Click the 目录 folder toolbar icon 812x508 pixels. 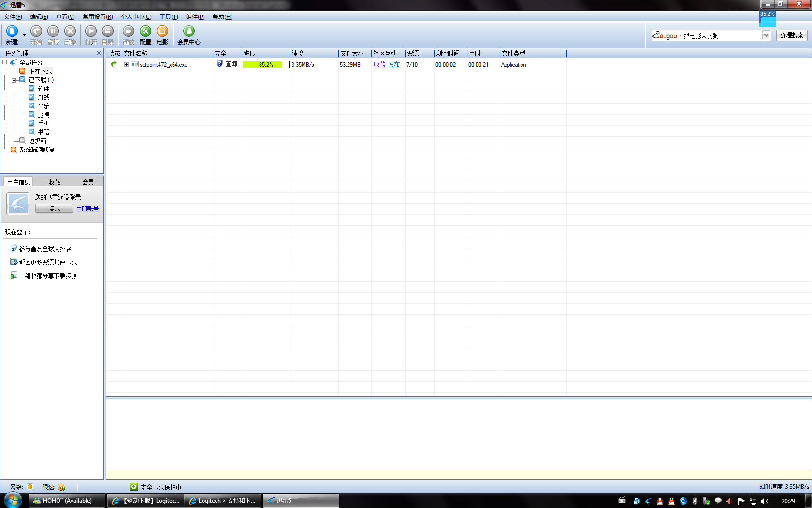click(108, 31)
